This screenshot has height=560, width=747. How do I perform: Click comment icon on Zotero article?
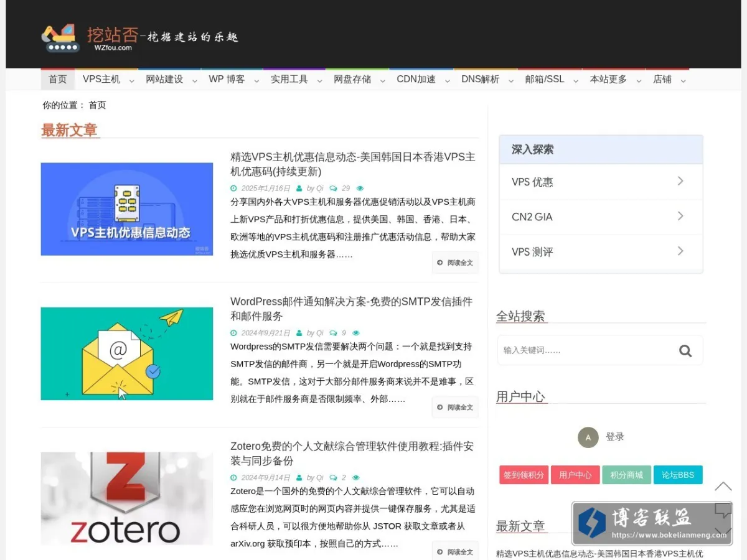[334, 478]
